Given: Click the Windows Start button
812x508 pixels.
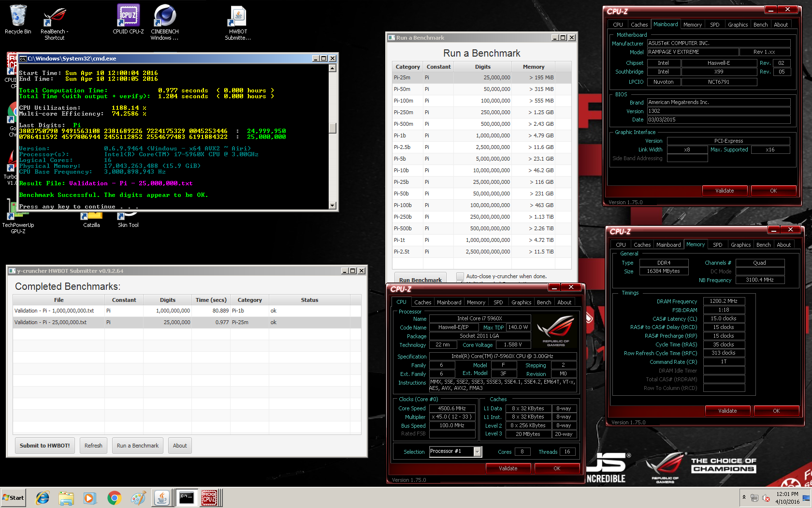Looking at the screenshot, I should (x=14, y=498).
